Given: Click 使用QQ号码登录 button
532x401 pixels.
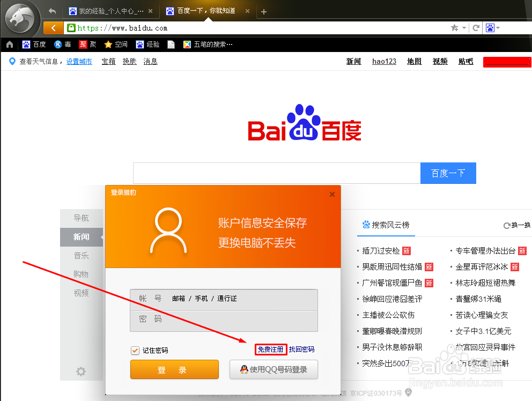Looking at the screenshot, I should [x=274, y=369].
